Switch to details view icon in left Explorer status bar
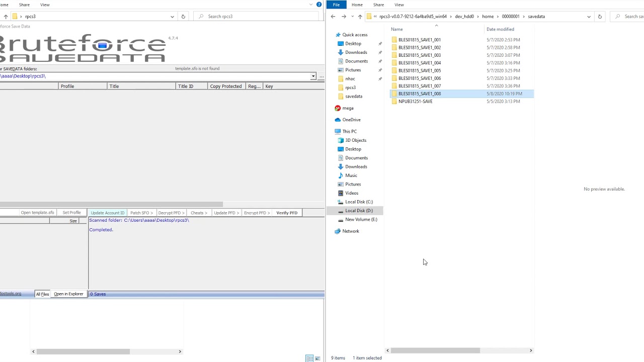Viewport: 644px width, 362px height. (309, 358)
